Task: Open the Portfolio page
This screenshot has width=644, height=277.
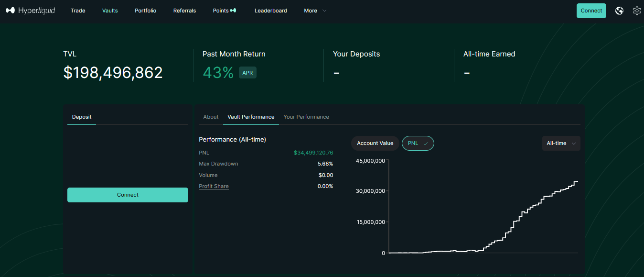Action: (146, 11)
